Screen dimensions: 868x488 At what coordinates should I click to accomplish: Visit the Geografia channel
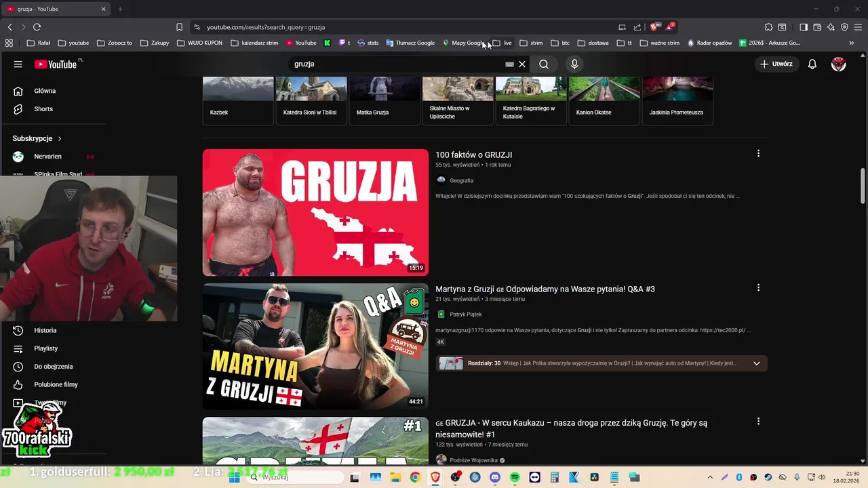pos(461,181)
